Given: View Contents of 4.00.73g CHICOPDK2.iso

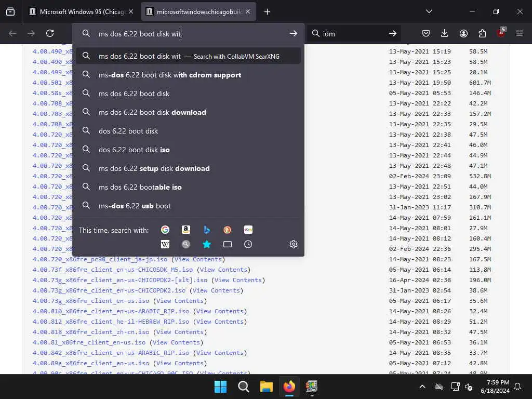Looking at the screenshot, I should [217, 290].
